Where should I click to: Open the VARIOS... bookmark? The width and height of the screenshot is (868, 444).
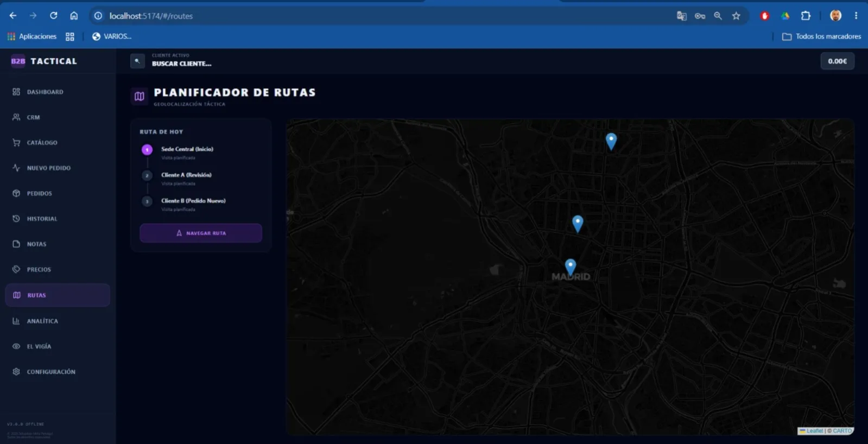(x=112, y=36)
